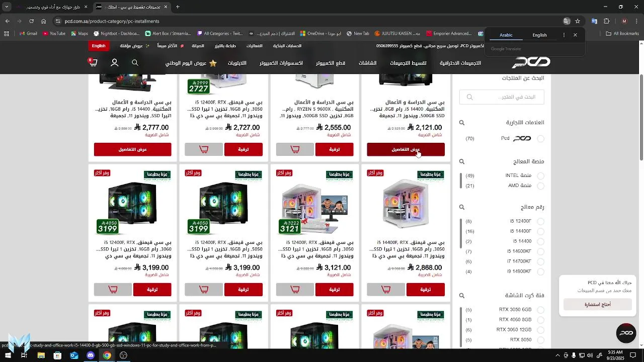Viewport: 644px width, 362px height.
Task: Open File Explorer from the taskbar
Action: click(x=41, y=355)
